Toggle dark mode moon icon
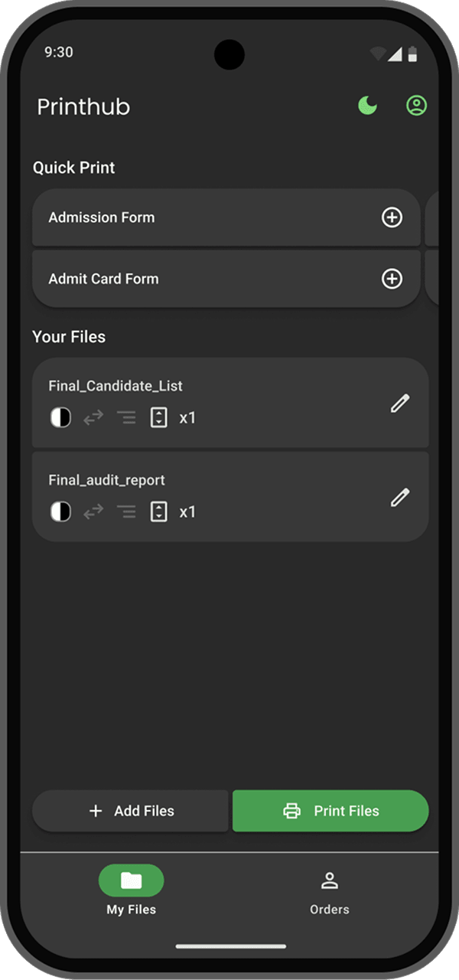 click(368, 106)
